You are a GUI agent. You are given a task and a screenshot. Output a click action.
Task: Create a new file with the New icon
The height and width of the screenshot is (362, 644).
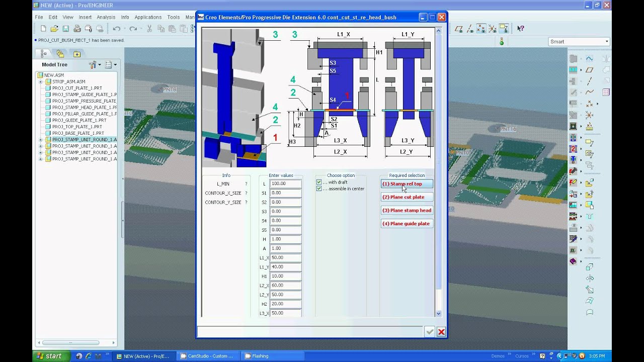tap(43, 29)
